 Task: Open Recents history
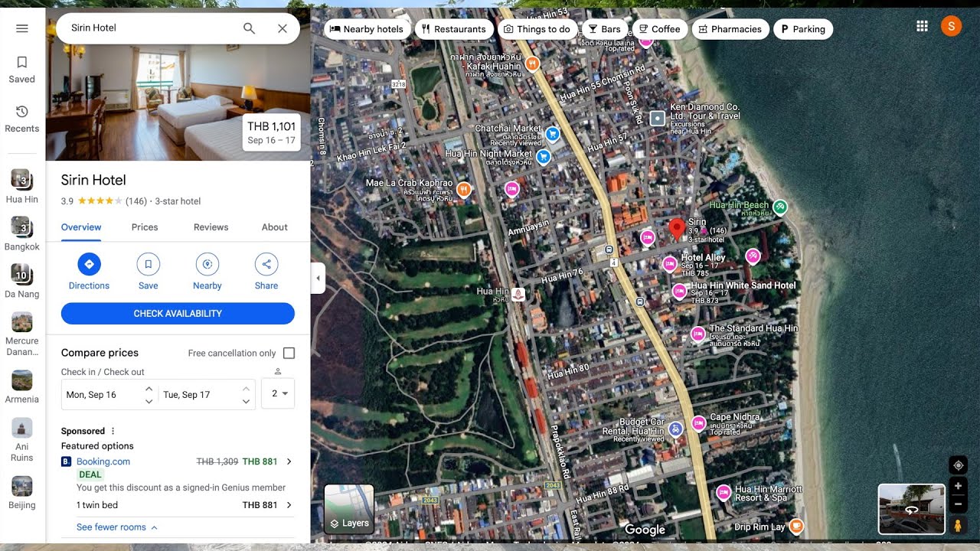pyautogui.click(x=22, y=119)
